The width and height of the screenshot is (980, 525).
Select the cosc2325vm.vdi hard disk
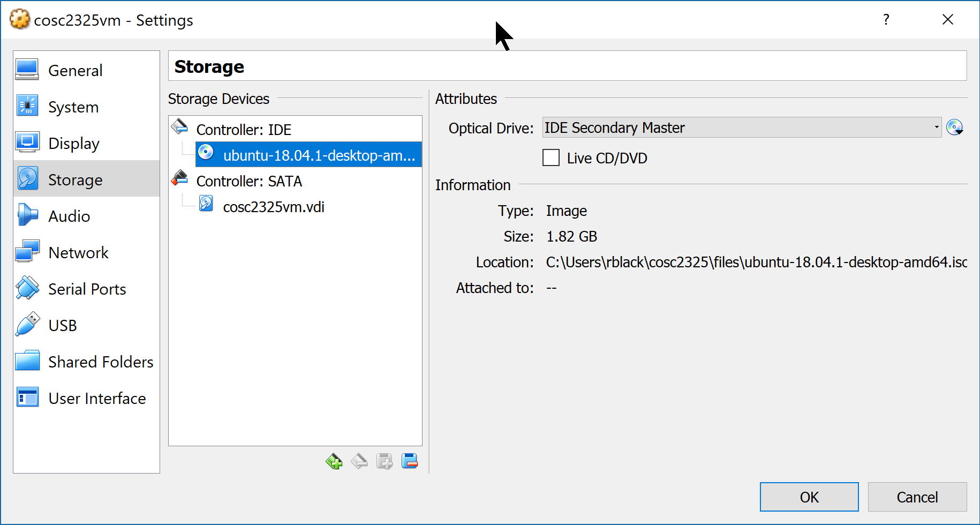point(274,207)
